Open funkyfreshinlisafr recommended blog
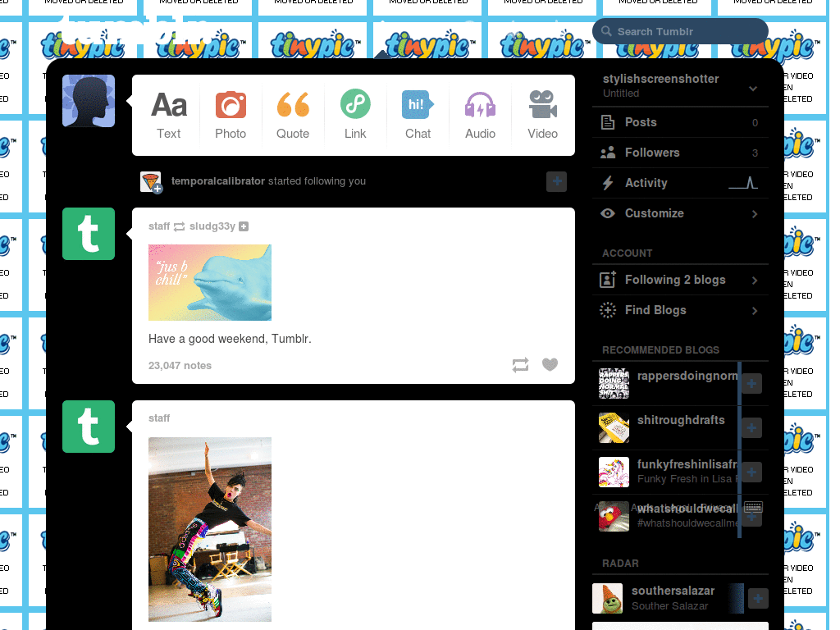840x630 pixels. (687, 464)
